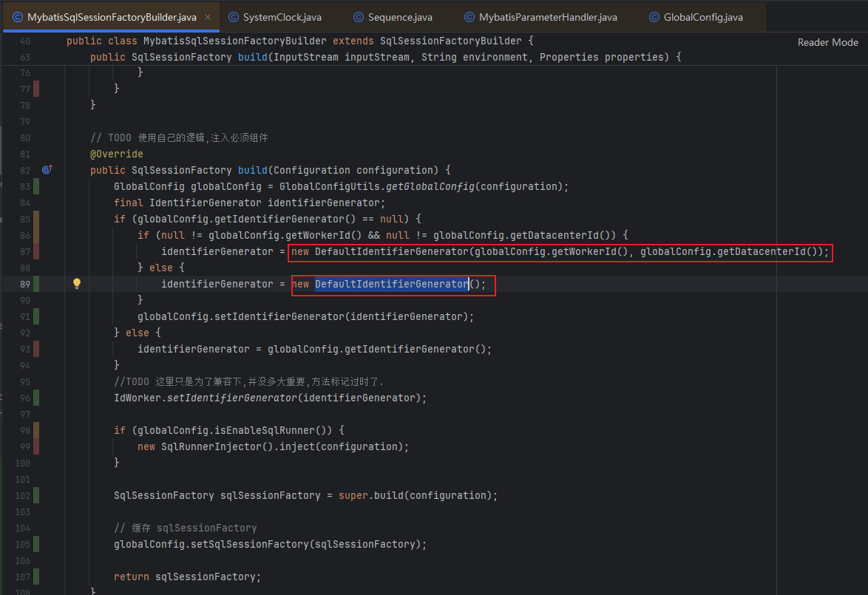Click the class icon on the Sequence.java tab
This screenshot has width=868, height=595.
[x=359, y=17]
